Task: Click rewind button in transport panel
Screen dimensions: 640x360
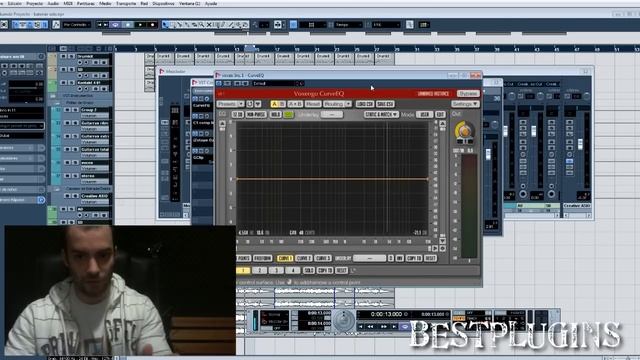Action: (371, 327)
